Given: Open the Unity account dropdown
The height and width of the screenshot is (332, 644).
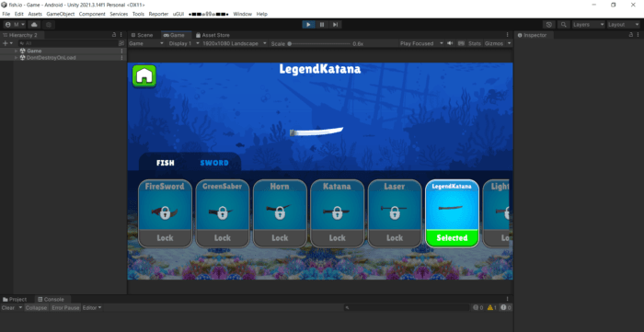Looking at the screenshot, I should tap(15, 25).
